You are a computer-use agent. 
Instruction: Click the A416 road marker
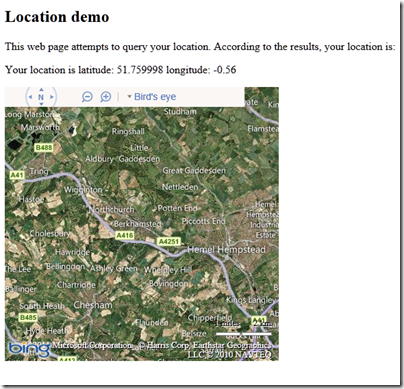[x=125, y=235]
